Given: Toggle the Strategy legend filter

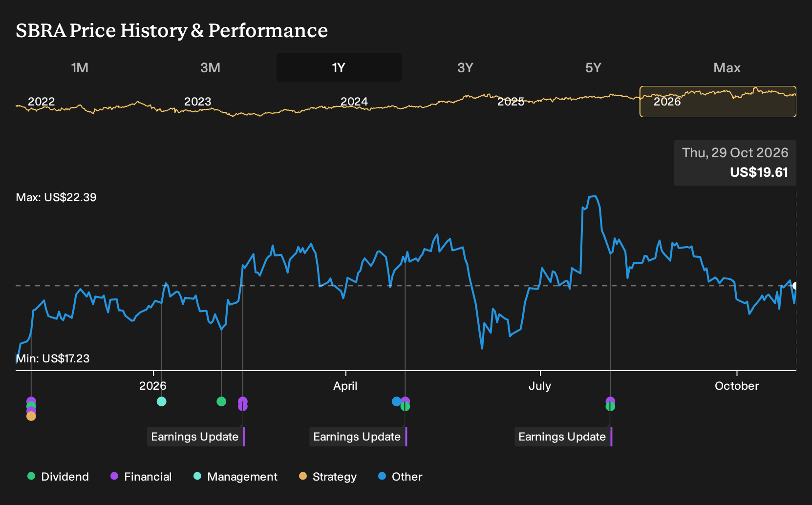Looking at the screenshot, I should [x=328, y=477].
